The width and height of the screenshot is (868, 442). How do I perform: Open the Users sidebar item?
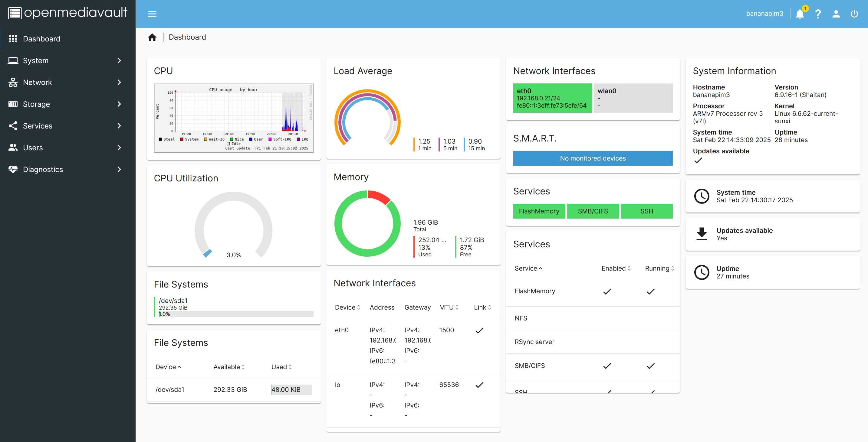(68, 148)
